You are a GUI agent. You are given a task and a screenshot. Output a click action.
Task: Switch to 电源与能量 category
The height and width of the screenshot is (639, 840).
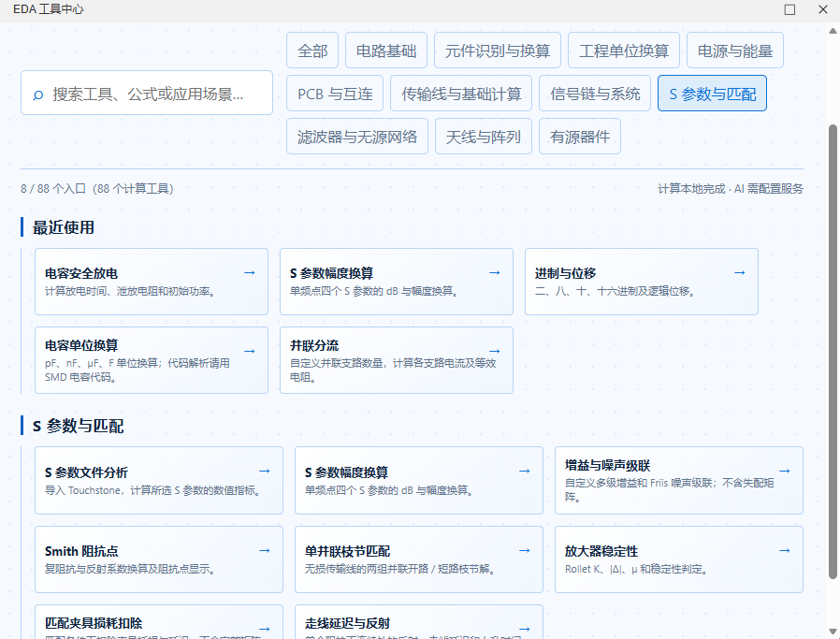pyautogui.click(x=735, y=51)
